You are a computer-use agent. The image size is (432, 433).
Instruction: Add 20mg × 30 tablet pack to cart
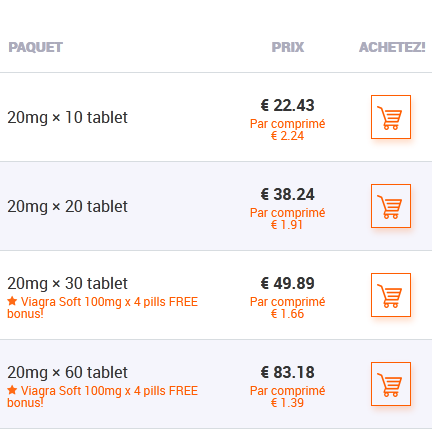pyautogui.click(x=391, y=295)
